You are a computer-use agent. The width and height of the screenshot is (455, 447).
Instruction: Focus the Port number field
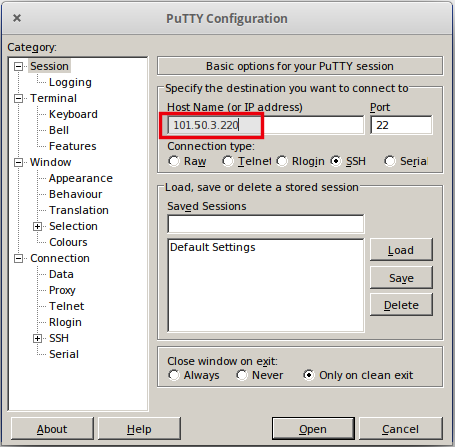click(401, 125)
